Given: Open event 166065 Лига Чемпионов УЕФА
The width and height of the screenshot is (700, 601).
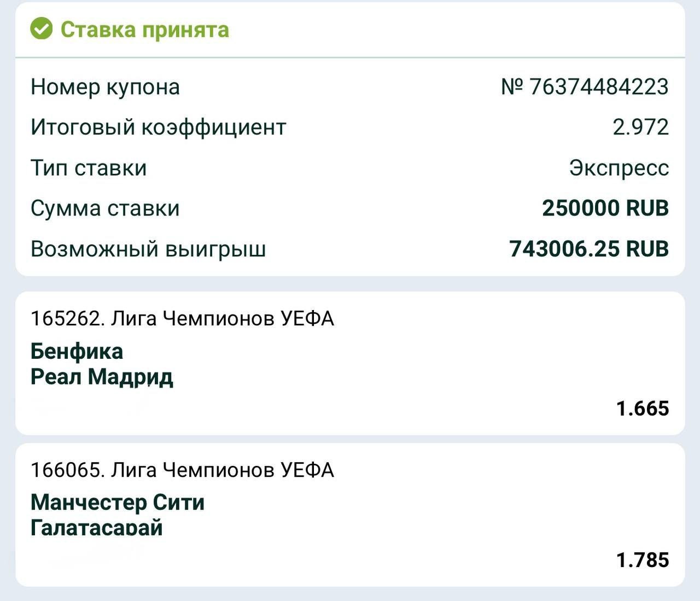Looking at the screenshot, I should click(x=182, y=470).
